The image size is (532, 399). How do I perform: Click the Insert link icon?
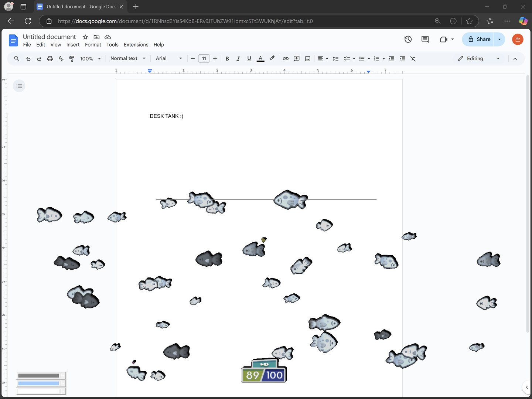[x=286, y=59]
